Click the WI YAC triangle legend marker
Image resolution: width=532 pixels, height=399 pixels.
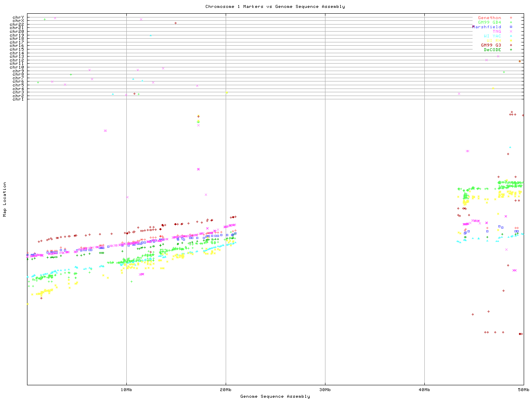pos(511,36)
